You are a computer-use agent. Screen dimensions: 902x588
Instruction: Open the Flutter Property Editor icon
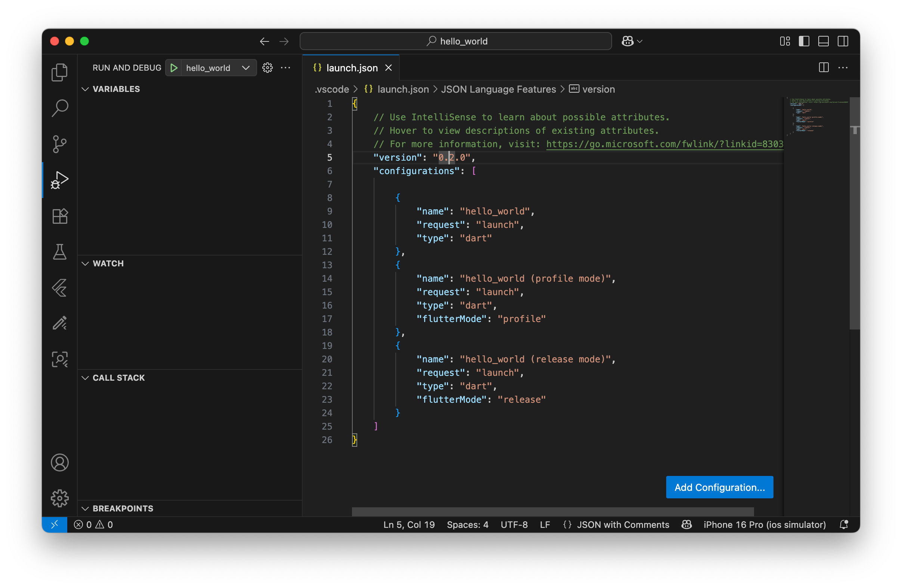(59, 323)
